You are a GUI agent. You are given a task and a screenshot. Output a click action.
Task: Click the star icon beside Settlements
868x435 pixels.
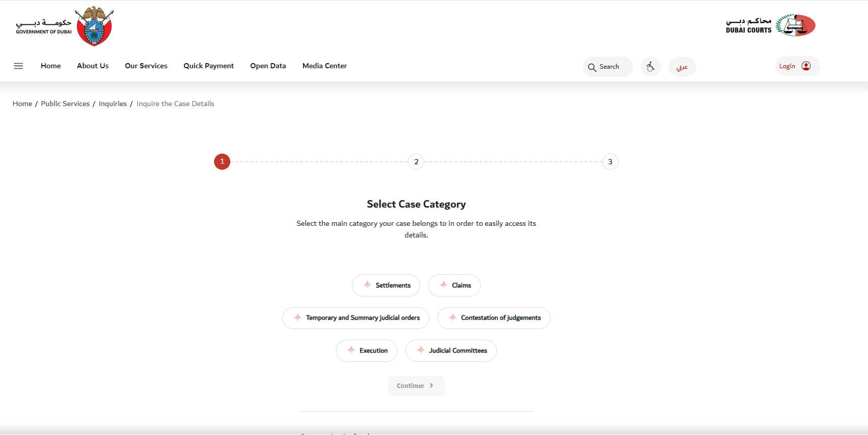[x=368, y=285]
